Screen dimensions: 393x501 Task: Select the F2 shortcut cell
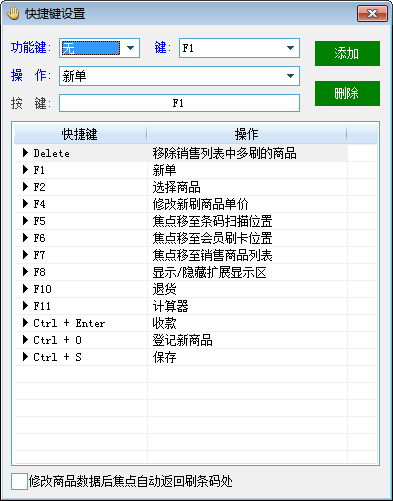(89, 187)
